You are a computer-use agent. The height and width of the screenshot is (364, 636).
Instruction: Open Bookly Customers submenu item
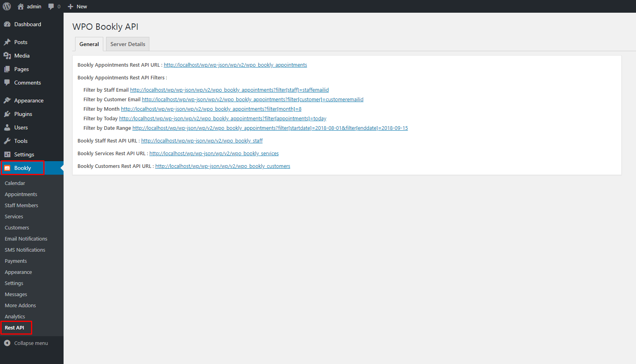click(17, 227)
